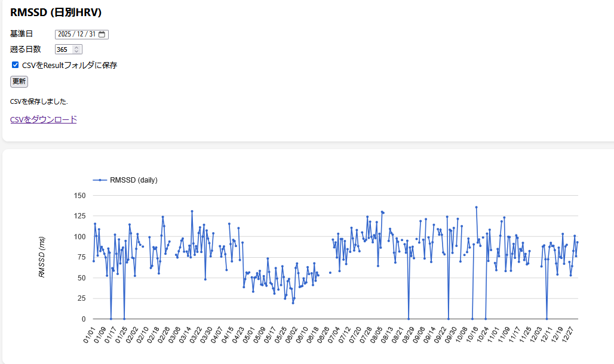Click into the 365 days number field

(63, 50)
